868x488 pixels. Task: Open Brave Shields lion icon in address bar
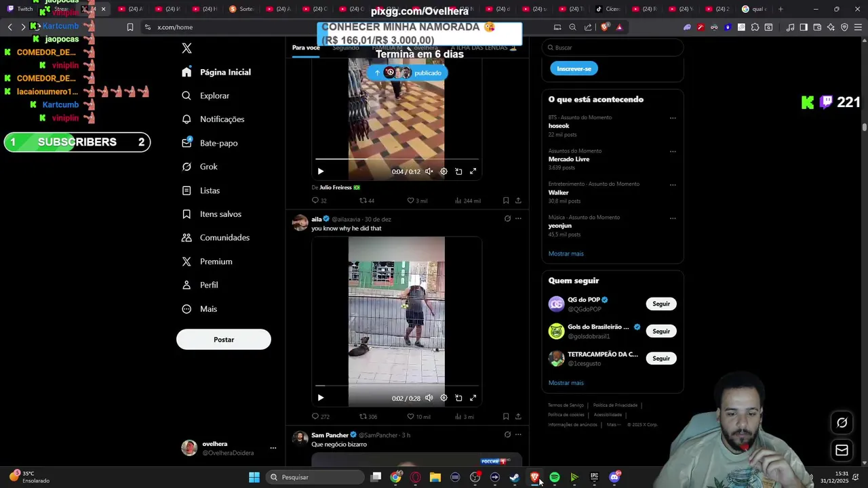coord(605,27)
